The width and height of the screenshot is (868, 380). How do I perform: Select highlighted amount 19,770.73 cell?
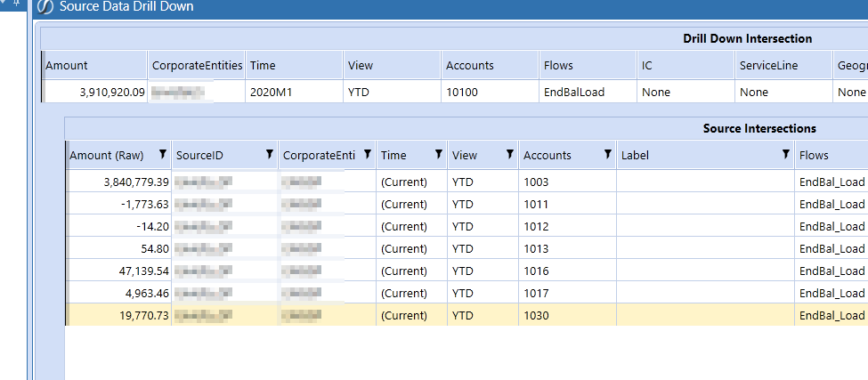point(119,315)
